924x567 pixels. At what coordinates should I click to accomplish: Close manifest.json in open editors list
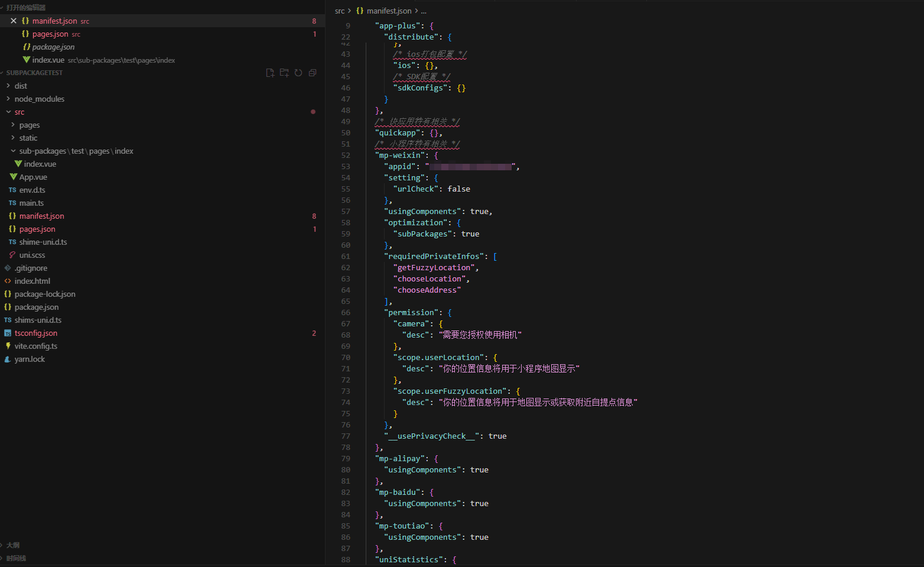coord(14,21)
